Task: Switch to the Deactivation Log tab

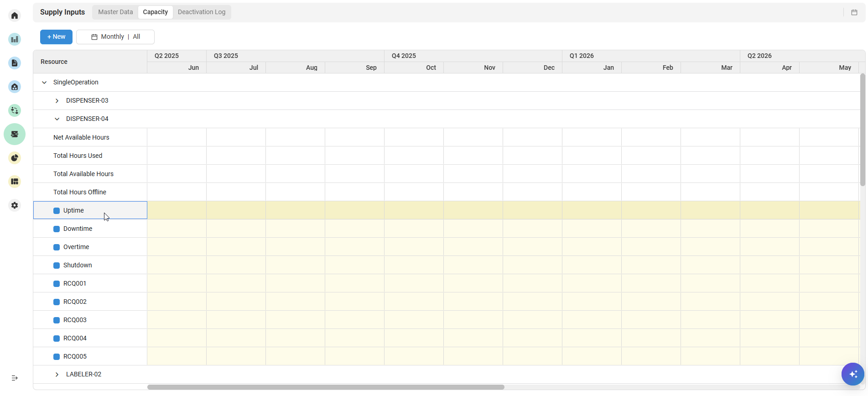Action: pos(201,12)
